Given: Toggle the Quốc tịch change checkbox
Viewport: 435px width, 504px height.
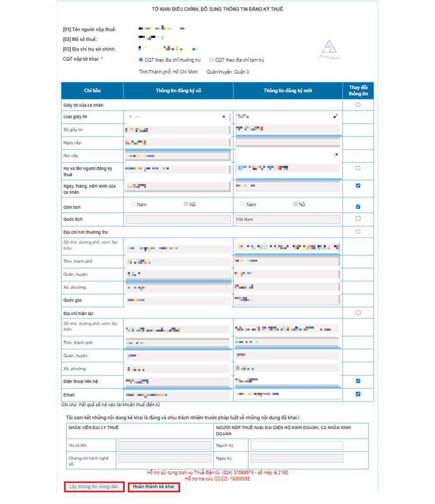Looking at the screenshot, I should click(358, 218).
